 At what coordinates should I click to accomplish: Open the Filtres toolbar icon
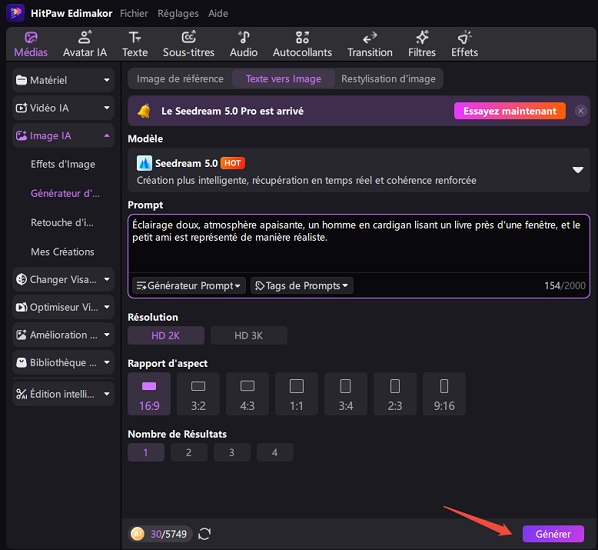coord(422,44)
